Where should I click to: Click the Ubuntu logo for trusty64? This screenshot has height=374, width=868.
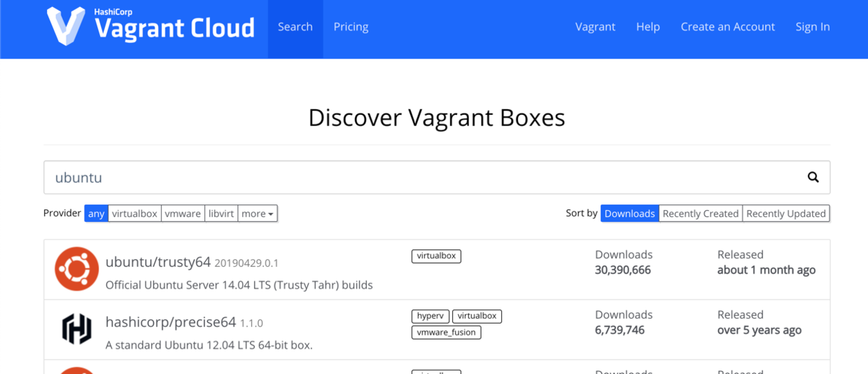click(77, 269)
